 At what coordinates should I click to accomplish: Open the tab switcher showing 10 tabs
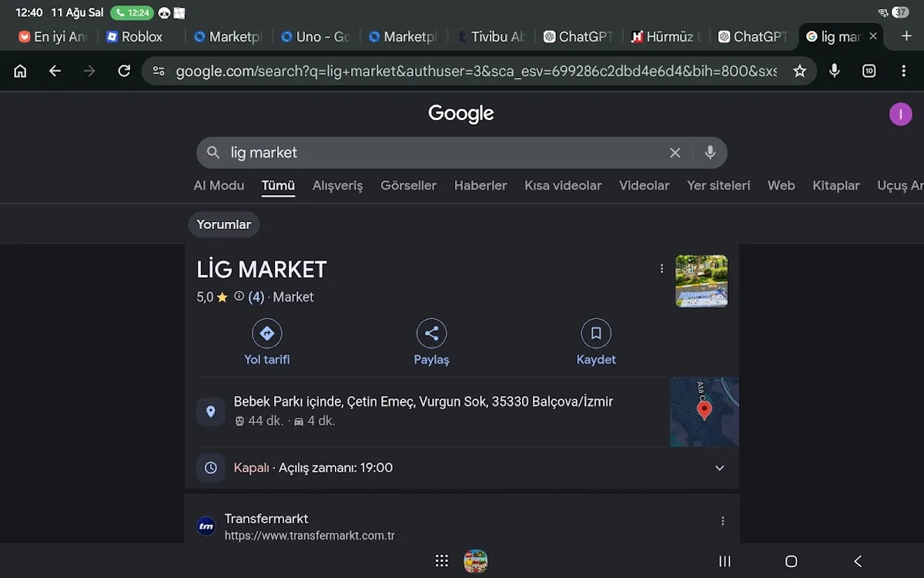(x=869, y=71)
